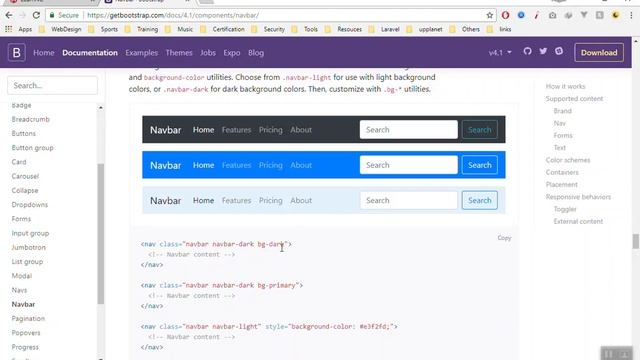The width and height of the screenshot is (640, 360).
Task: Open Documentation in top nav
Action: 90,53
